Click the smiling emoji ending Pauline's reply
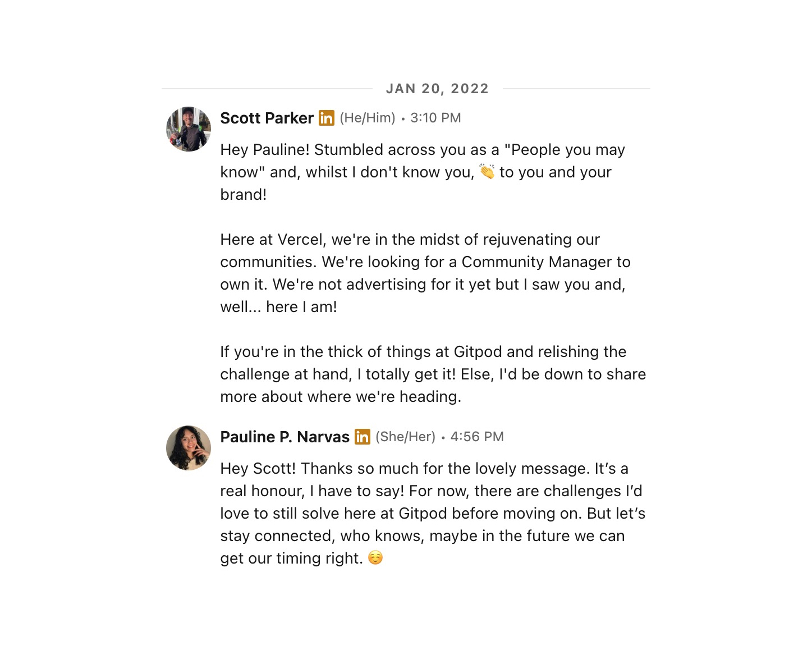Image resolution: width=812 pixels, height=650 pixels. click(x=375, y=558)
